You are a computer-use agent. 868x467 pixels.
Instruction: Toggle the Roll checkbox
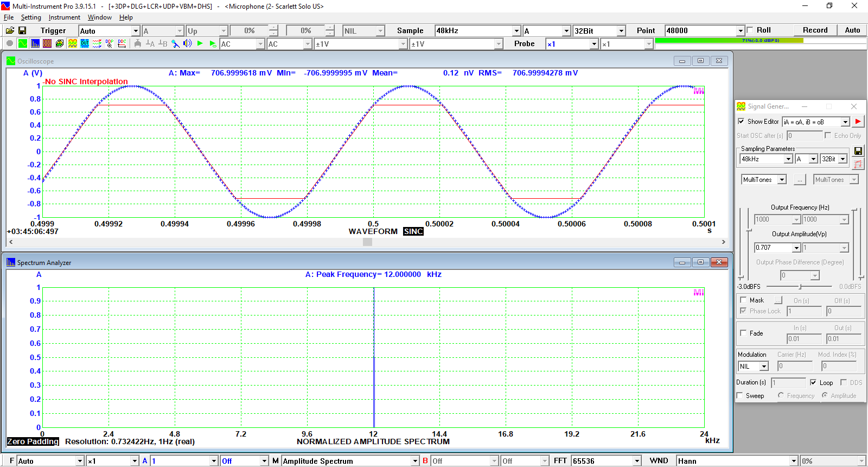(x=750, y=30)
